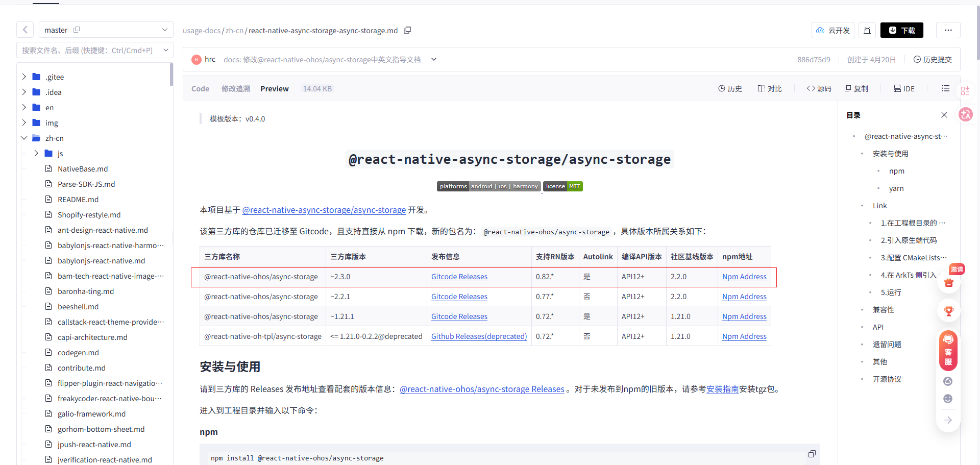
Task: Open Gitcode Releases link for version ~2.3.0
Action: point(459,277)
